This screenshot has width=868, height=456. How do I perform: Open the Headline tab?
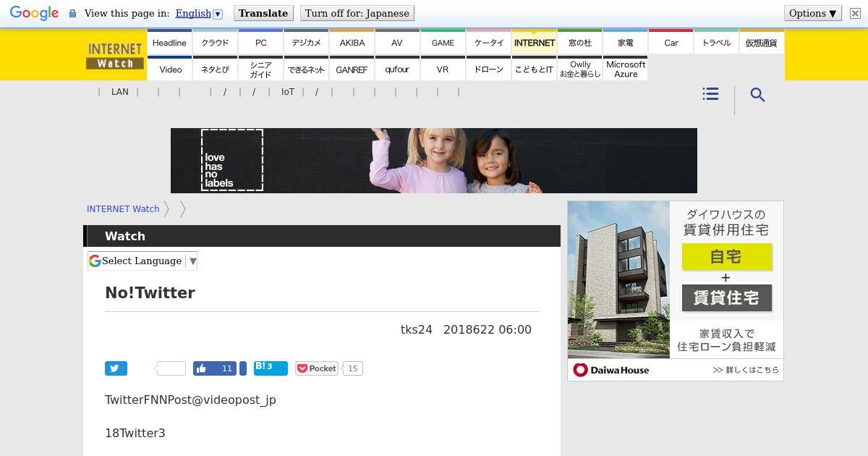click(x=169, y=42)
